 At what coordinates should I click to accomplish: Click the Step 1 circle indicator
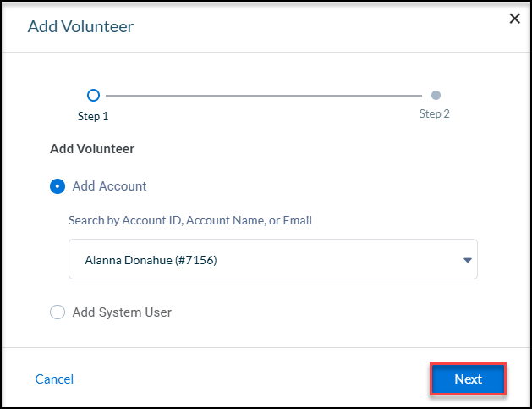pyautogui.click(x=93, y=96)
